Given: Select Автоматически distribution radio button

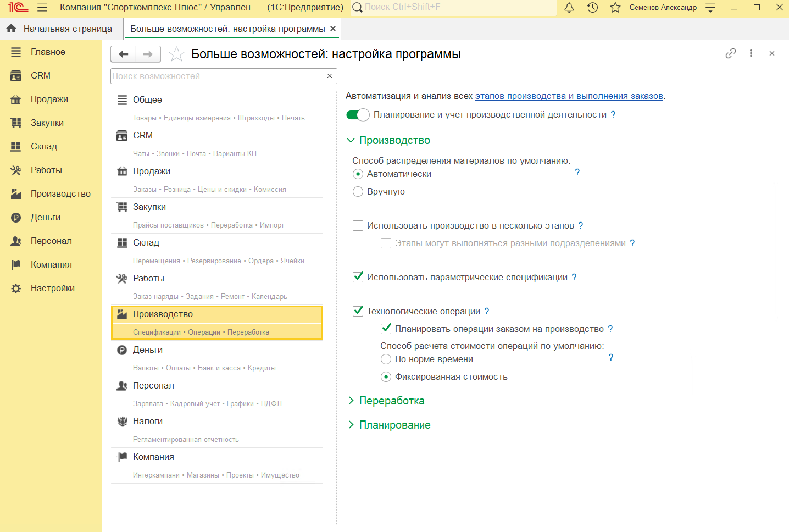Looking at the screenshot, I should 358,174.
